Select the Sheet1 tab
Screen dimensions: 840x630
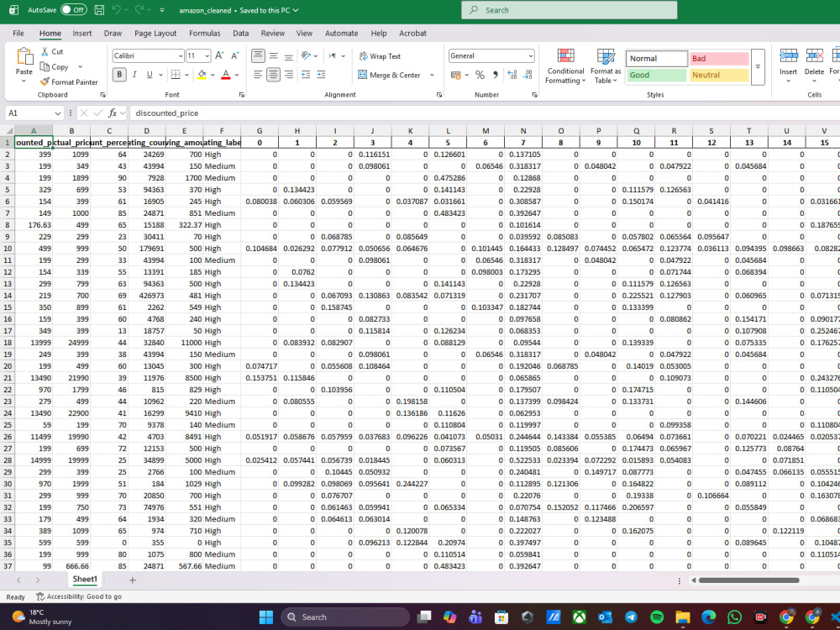click(85, 579)
